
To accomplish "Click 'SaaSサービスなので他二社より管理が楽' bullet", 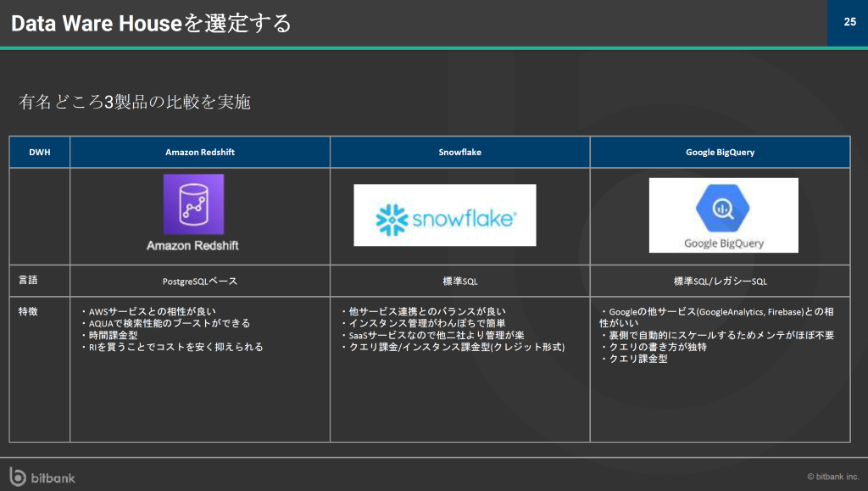I will pos(432,335).
